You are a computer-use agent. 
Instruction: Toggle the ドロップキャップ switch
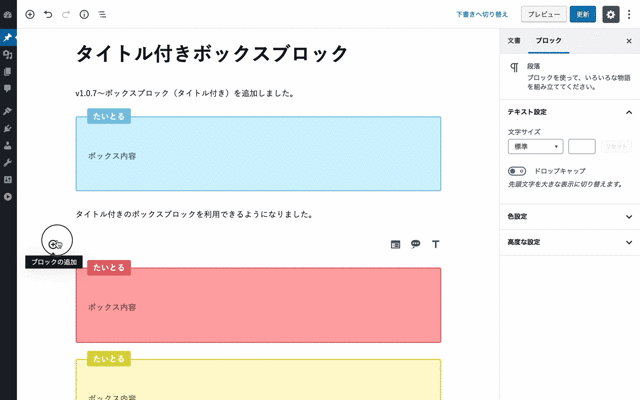click(x=517, y=171)
